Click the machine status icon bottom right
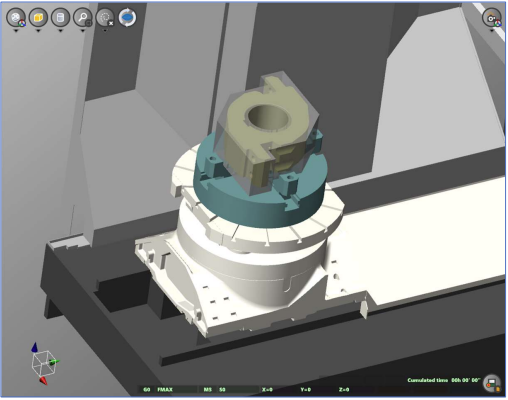The width and height of the screenshot is (508, 400). [x=492, y=384]
